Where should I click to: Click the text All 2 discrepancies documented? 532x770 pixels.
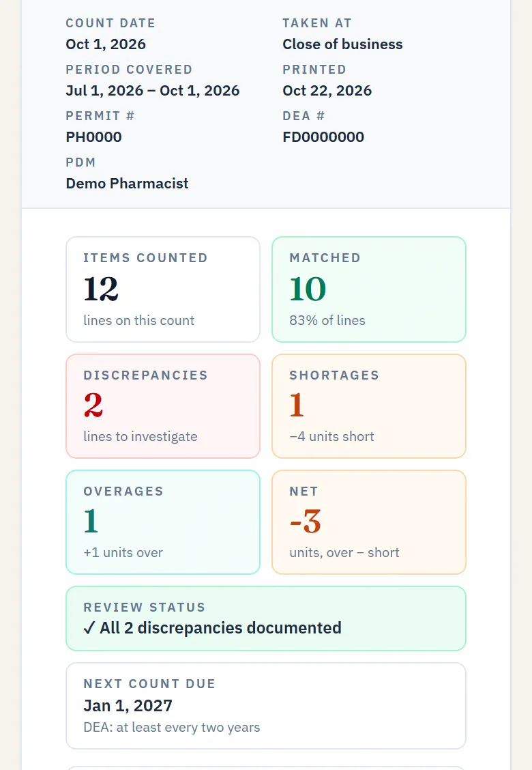tap(220, 628)
